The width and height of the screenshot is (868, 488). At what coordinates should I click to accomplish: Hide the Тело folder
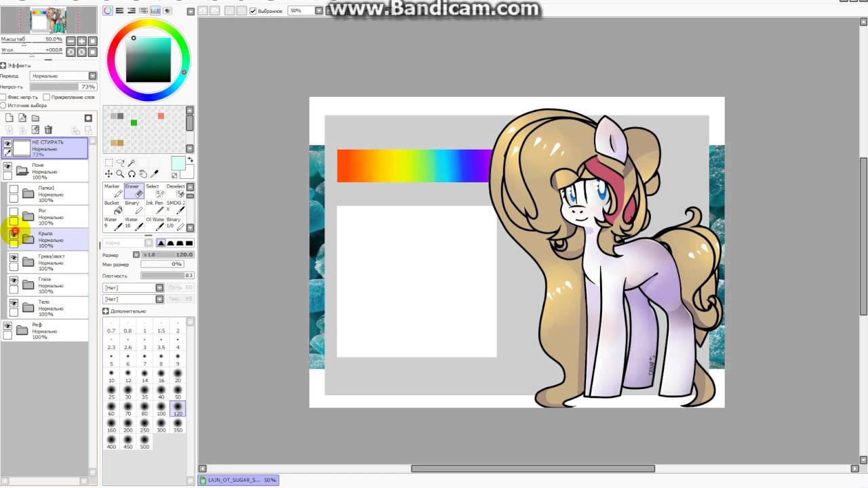coord(14,303)
